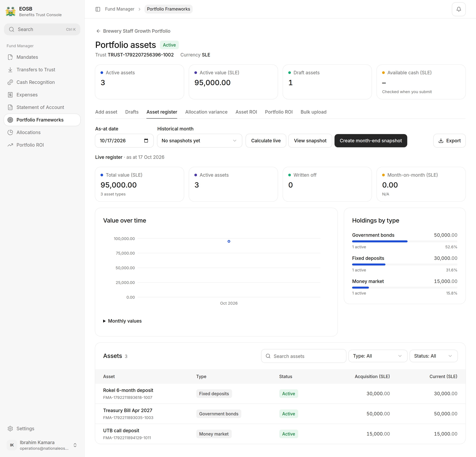Open the Allocation variance tab
Viewport: 476px width, 457px height.
click(206, 112)
